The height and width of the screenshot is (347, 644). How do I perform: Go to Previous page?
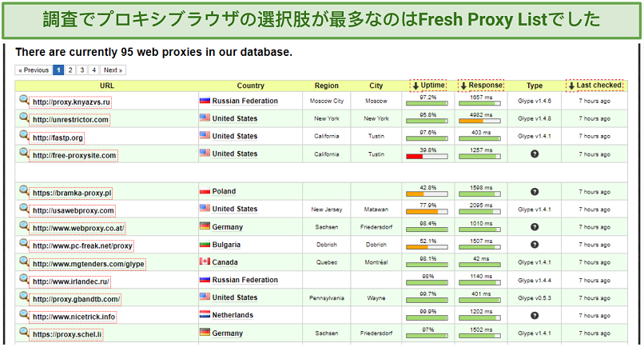(34, 70)
